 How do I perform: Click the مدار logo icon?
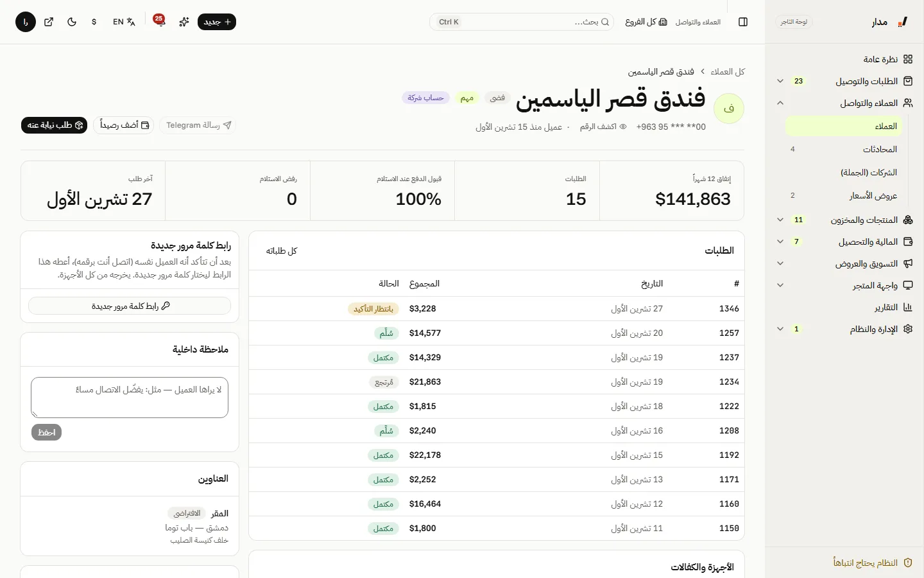point(903,22)
